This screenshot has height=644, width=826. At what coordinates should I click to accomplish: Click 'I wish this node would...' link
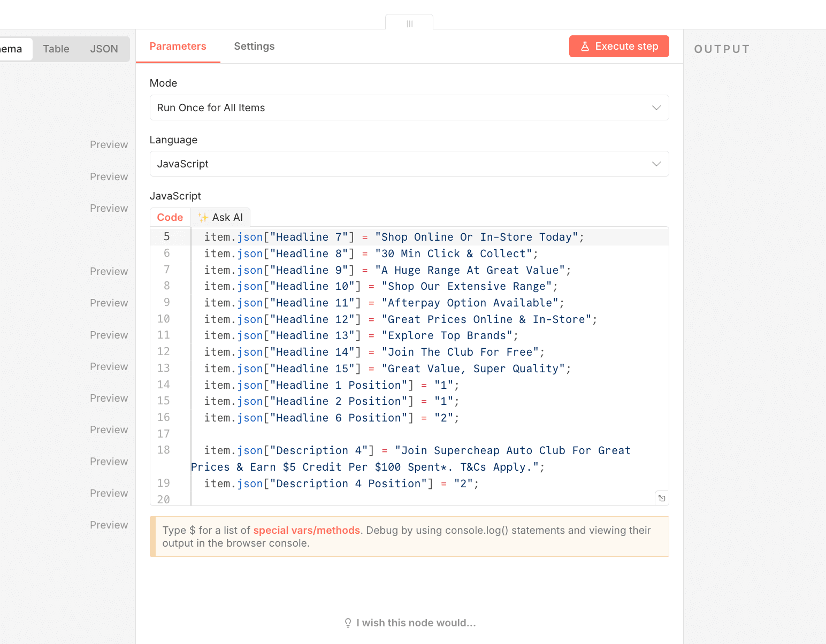(416, 623)
